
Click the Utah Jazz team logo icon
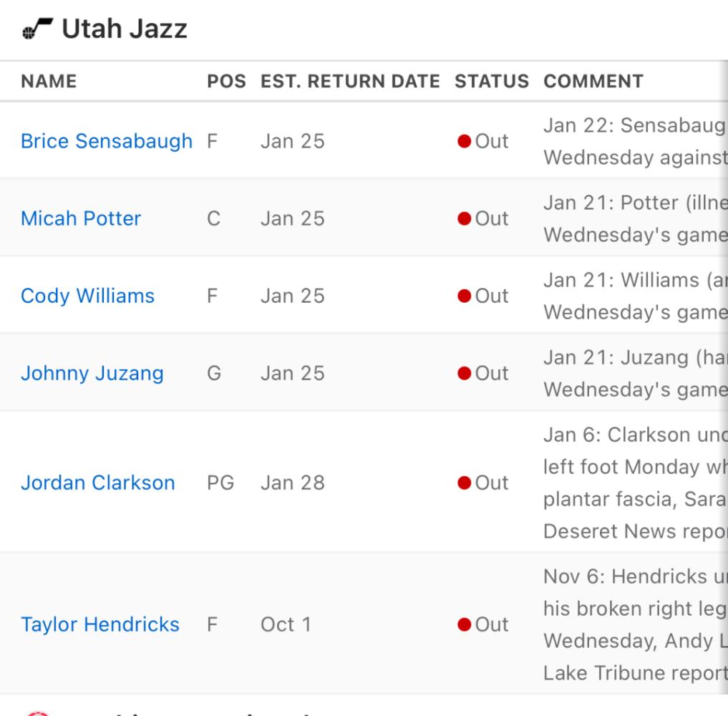[x=38, y=29]
